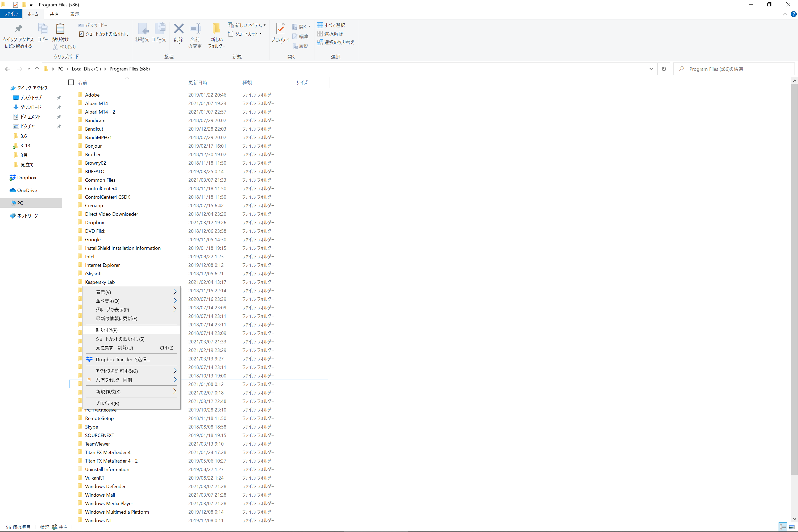Click the up-directory arrow icon
The image size is (798, 532).
coord(37,69)
